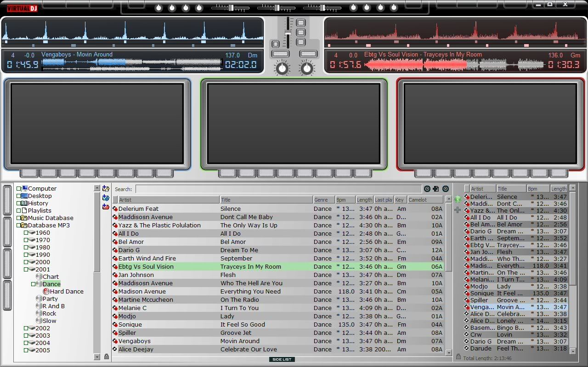Toggle the right wide button above the right mixer knob
Image resolution: width=588 pixels, height=367 pixels.
pos(308,54)
